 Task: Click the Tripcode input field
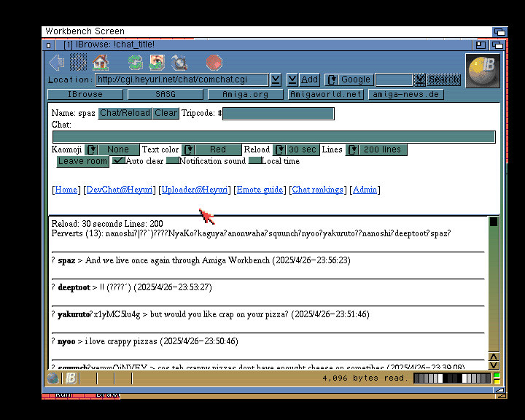click(279, 114)
